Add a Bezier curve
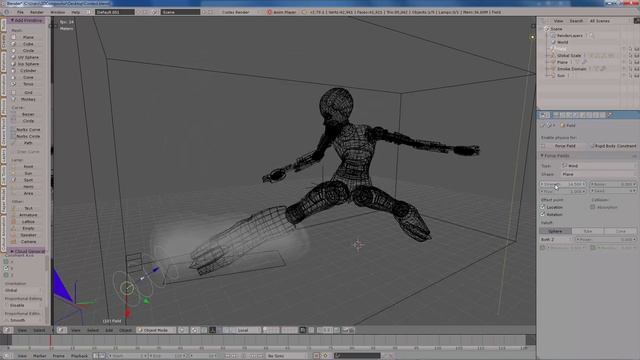Viewport: 640px width, 360px height. 28,114
